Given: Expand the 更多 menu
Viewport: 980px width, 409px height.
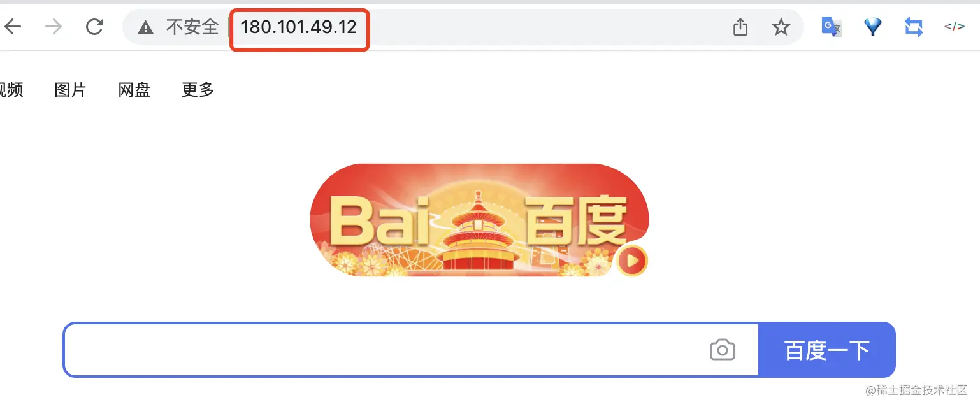Looking at the screenshot, I should pos(198,90).
